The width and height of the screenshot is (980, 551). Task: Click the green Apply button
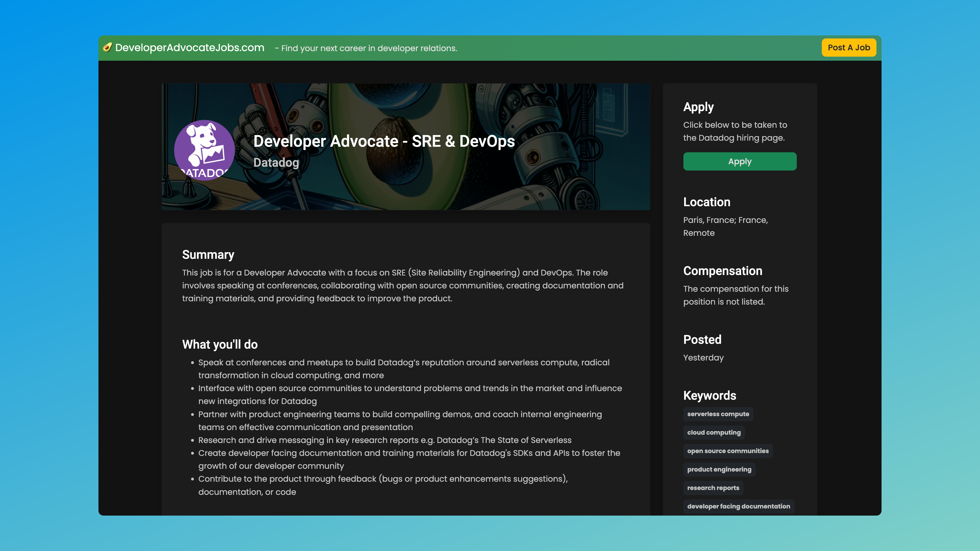click(x=740, y=161)
